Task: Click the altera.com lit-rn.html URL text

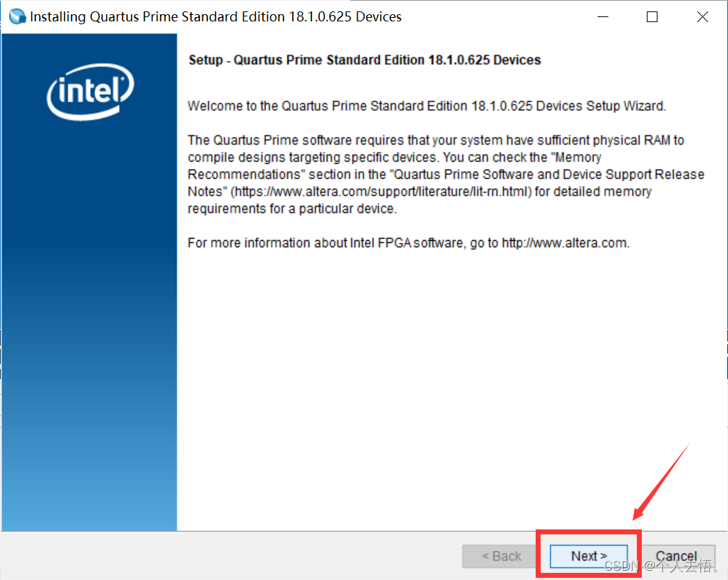Action: click(x=380, y=192)
